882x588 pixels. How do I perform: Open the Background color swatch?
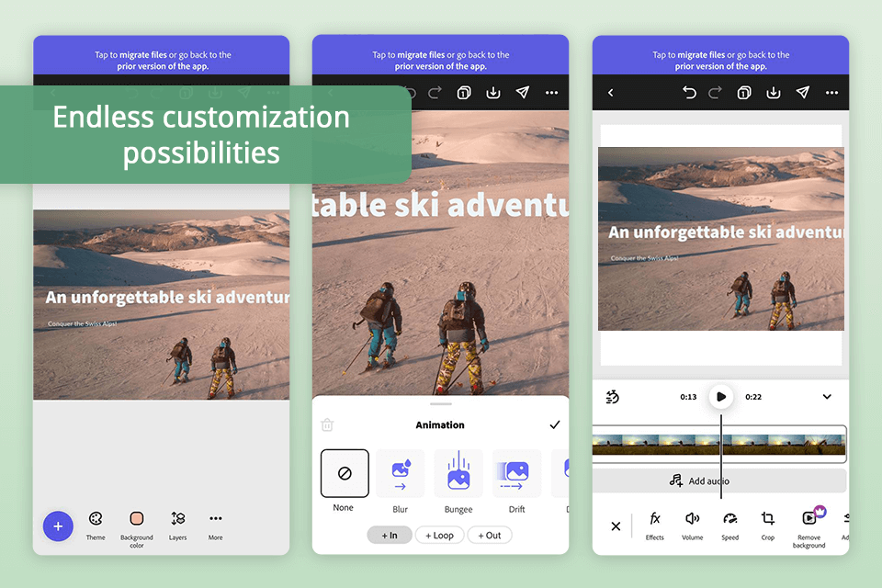137,529
